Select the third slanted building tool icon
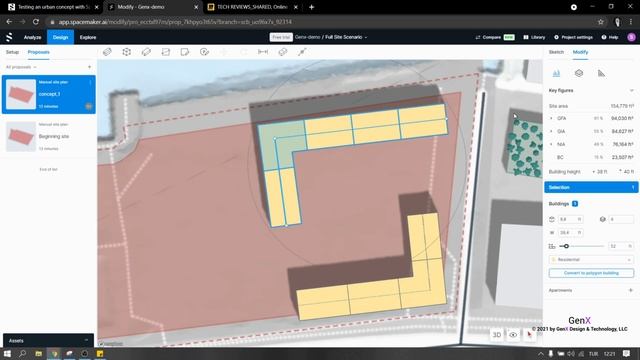The height and width of the screenshot is (360, 640). coord(146,52)
